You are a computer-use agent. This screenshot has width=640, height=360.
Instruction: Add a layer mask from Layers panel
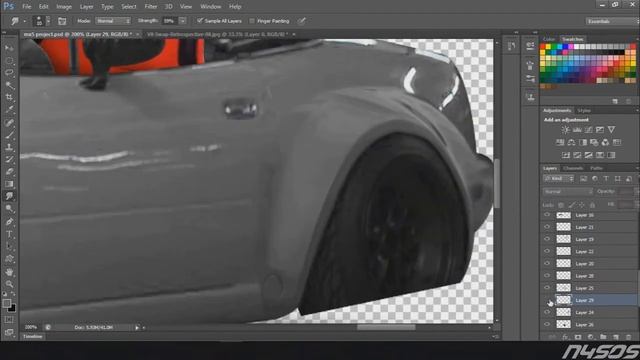point(578,337)
